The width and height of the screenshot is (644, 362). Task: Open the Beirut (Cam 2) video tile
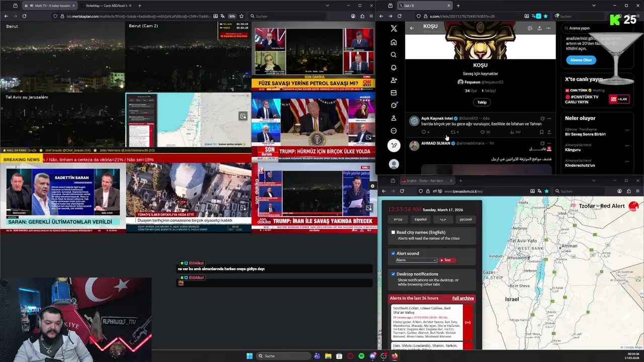(188, 56)
